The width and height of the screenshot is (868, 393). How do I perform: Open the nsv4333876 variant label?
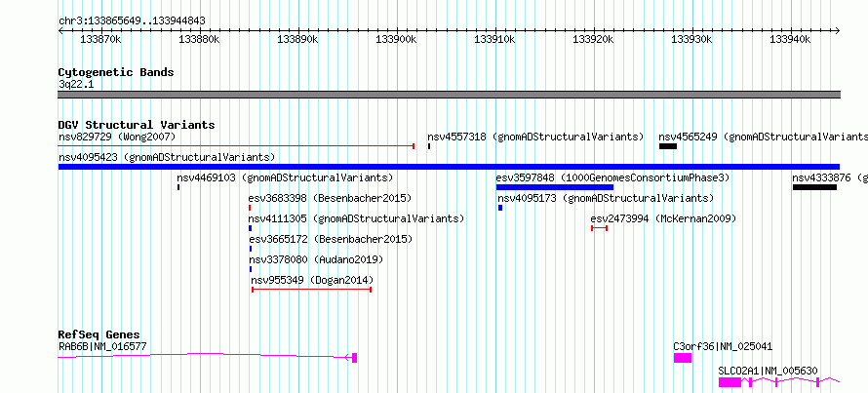coord(830,177)
